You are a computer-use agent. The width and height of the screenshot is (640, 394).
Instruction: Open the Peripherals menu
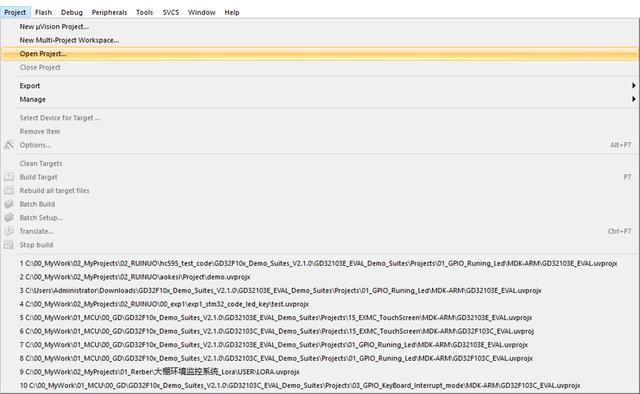109,12
